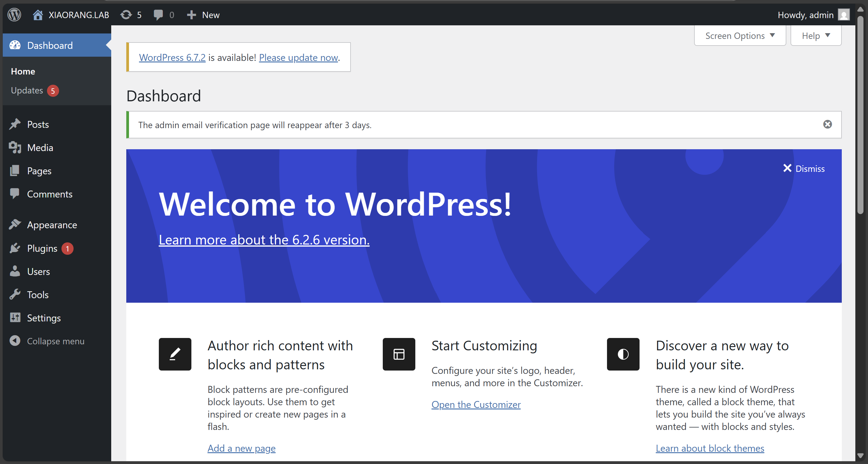Click New in the admin bar

coord(211,15)
